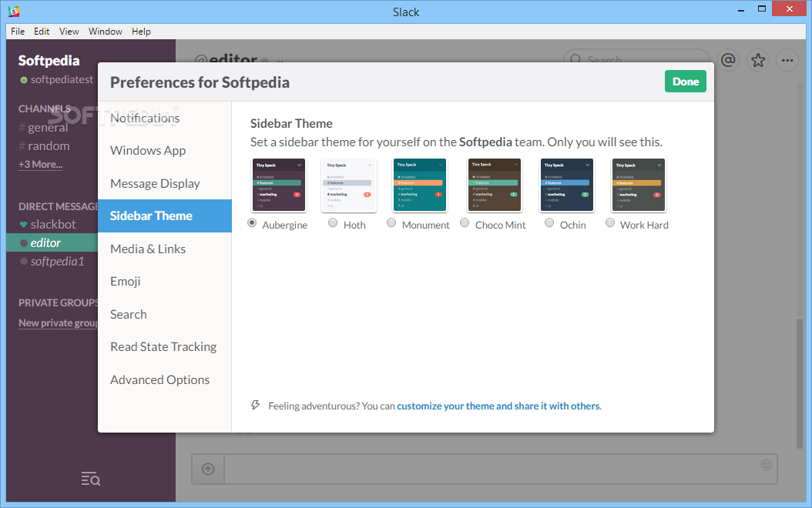This screenshot has width=812, height=508.
Task: Click the Ochin theme preview thumbnail
Action: [x=566, y=185]
